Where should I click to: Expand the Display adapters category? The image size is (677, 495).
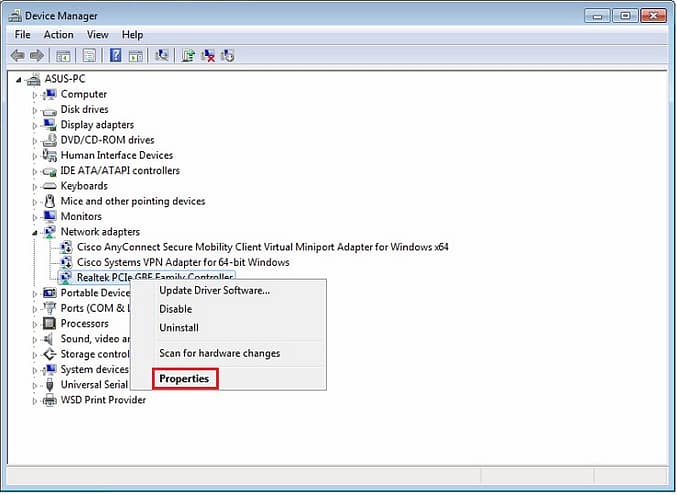[x=35, y=125]
